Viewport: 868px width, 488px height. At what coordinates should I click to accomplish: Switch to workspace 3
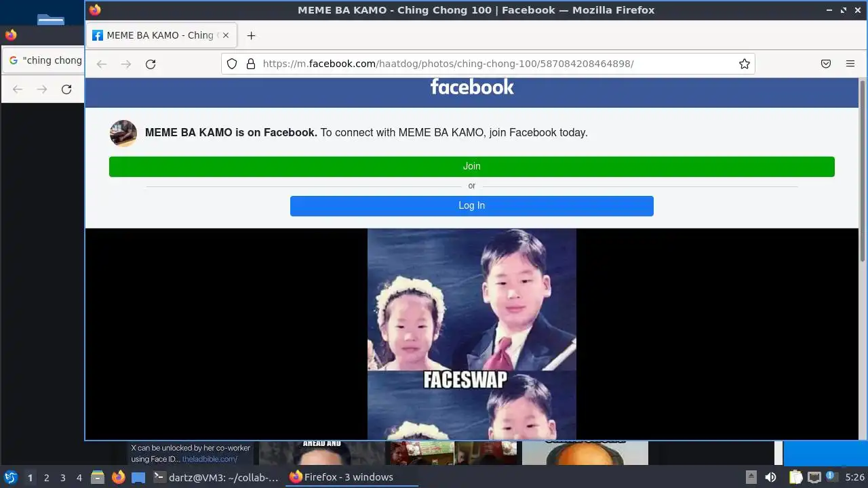[x=62, y=477]
